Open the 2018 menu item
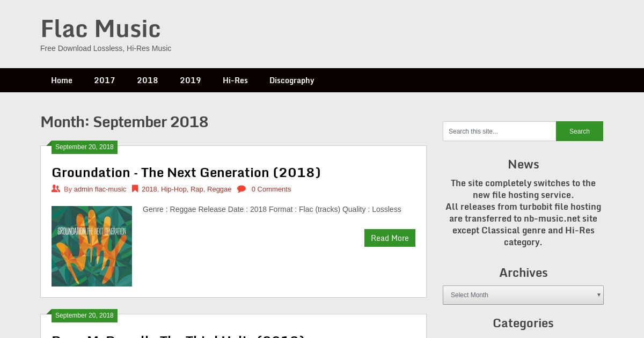Viewport: 644px width, 338px height. [148, 80]
